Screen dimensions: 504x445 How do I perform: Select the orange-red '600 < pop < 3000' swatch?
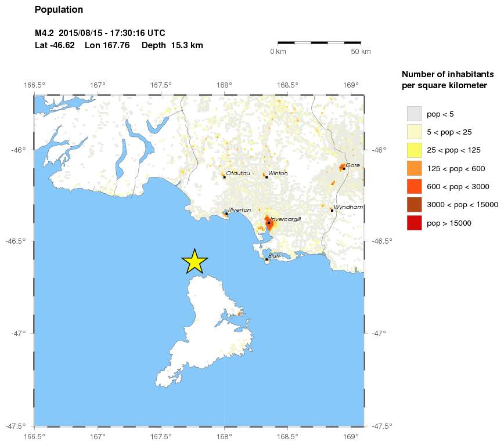pyautogui.click(x=415, y=187)
